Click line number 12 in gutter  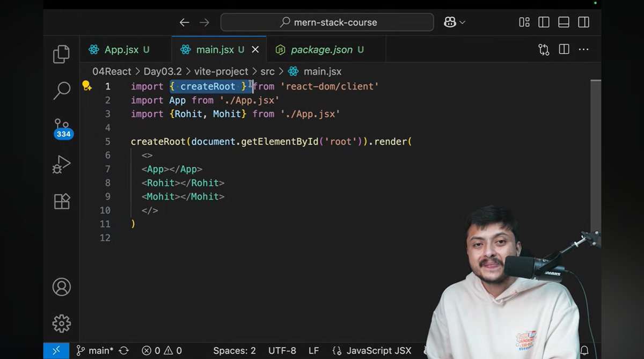click(105, 238)
